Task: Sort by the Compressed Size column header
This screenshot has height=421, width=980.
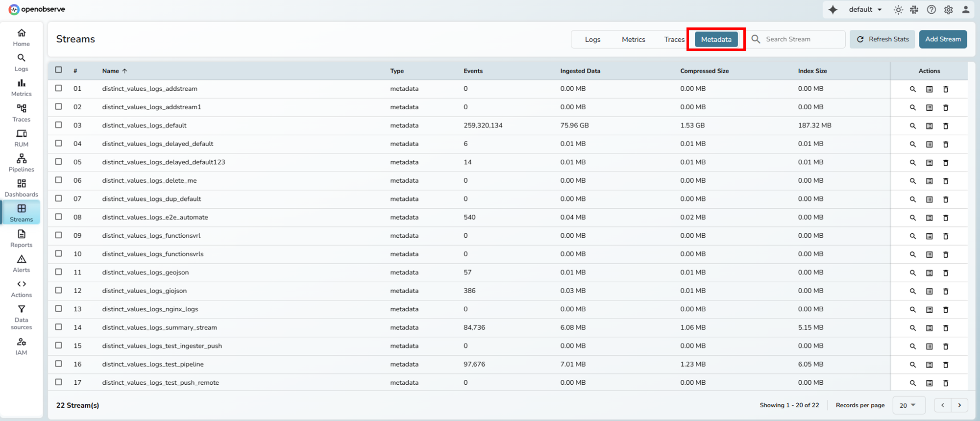Action: coord(704,71)
